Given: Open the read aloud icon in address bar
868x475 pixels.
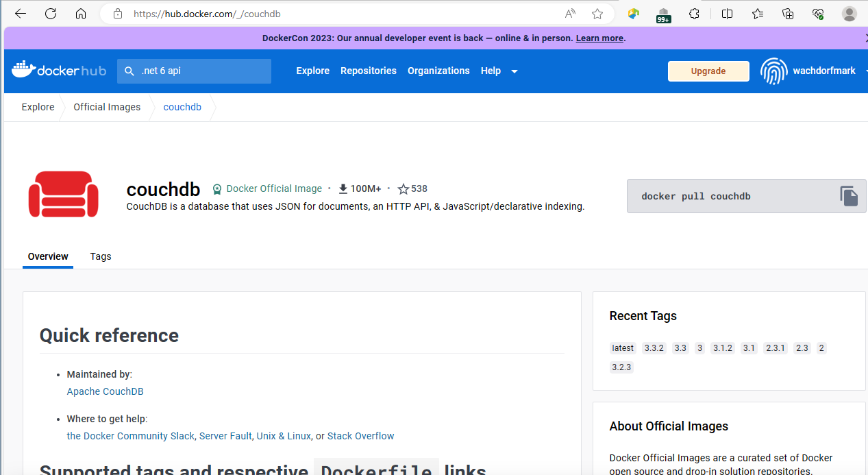Looking at the screenshot, I should click(570, 14).
